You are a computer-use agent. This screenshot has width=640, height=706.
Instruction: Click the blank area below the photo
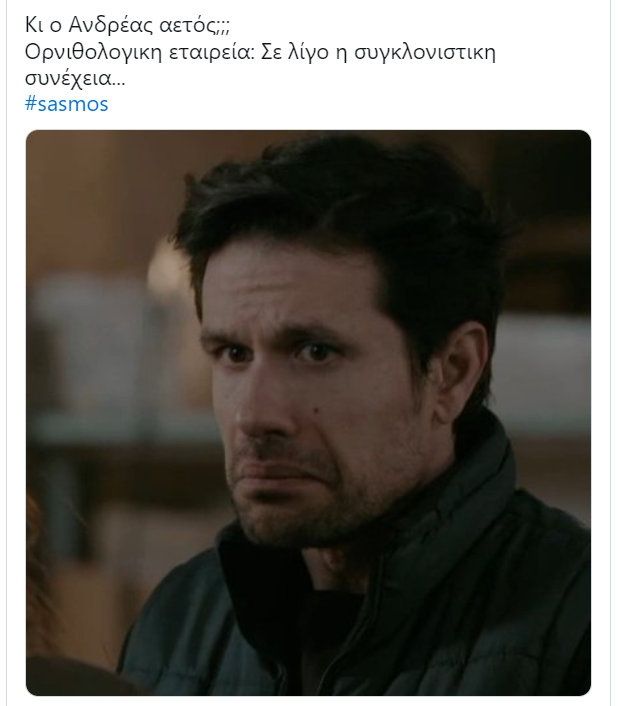[x=308, y=701]
